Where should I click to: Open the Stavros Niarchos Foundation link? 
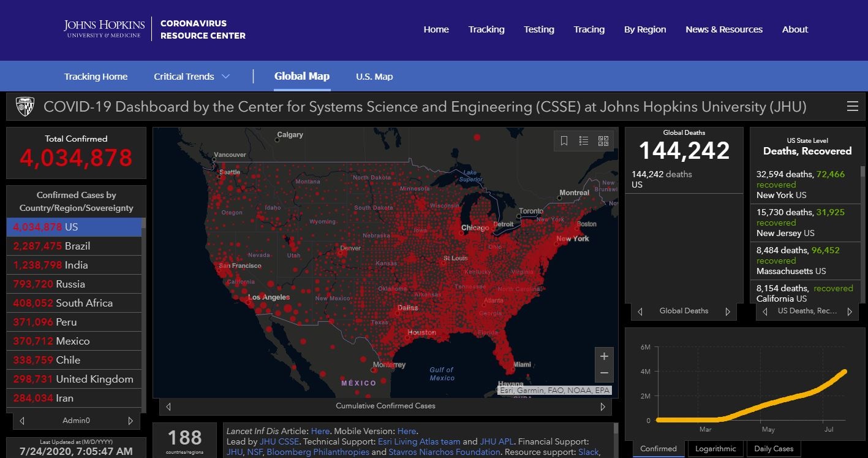pyautogui.click(x=444, y=452)
